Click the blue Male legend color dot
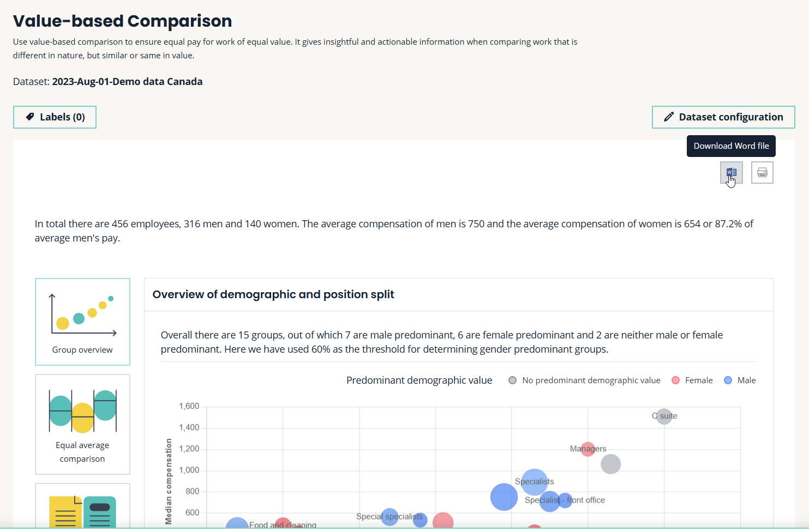The width and height of the screenshot is (809, 532). click(728, 380)
